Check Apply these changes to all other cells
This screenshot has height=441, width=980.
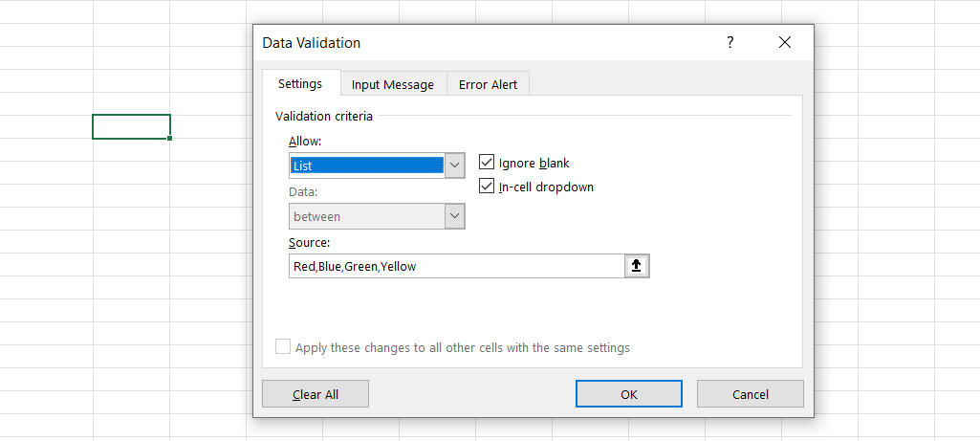pyautogui.click(x=283, y=347)
